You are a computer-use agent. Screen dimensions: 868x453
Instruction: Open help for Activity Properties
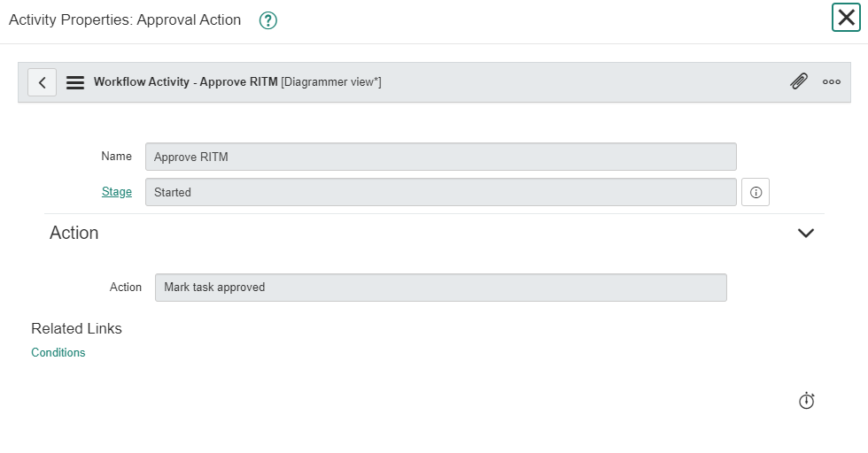point(267,20)
